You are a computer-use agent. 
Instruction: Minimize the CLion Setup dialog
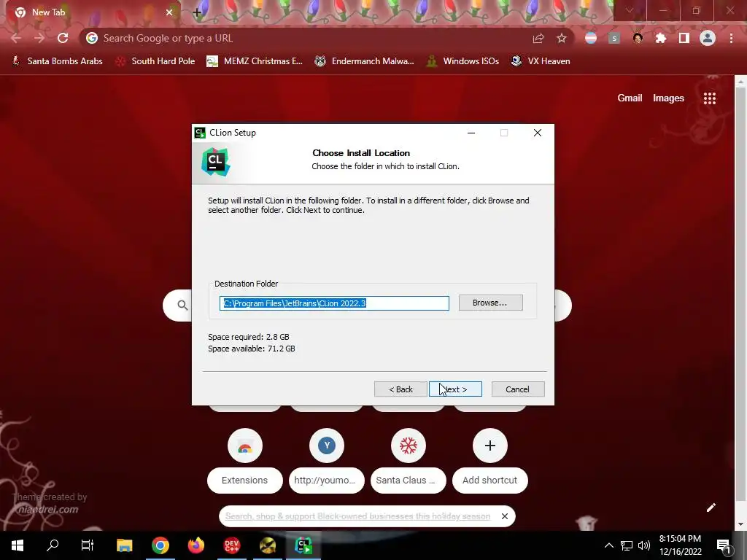471,133
